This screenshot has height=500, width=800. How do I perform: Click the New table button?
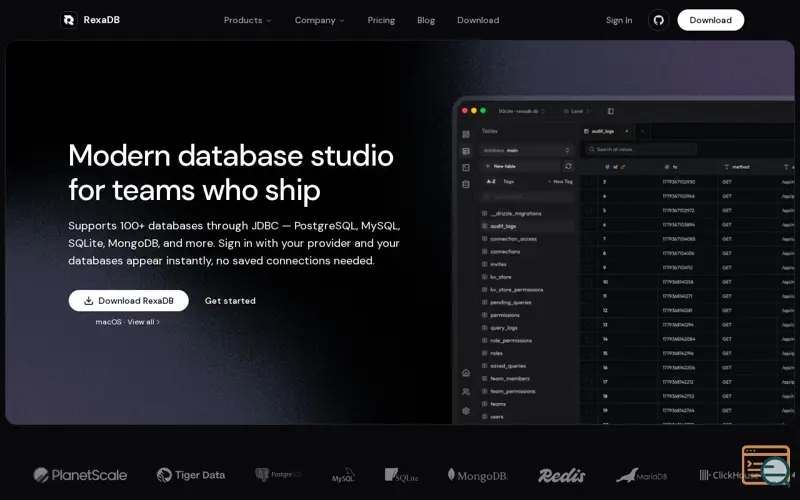click(521, 166)
